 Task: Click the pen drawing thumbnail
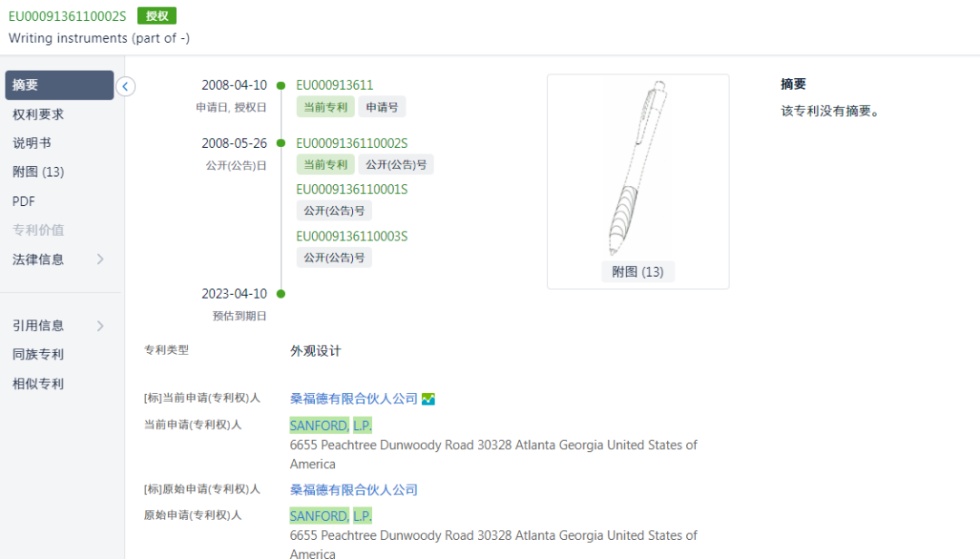(x=637, y=169)
